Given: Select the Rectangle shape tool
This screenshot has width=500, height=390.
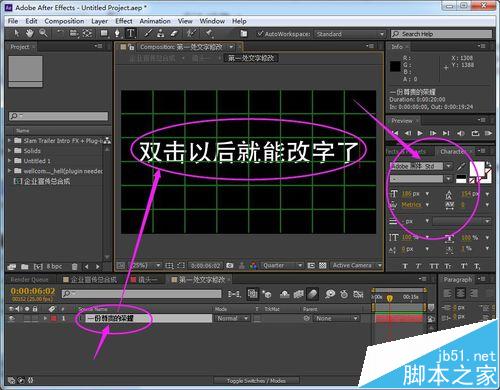Looking at the screenshot, I should pos(104,33).
